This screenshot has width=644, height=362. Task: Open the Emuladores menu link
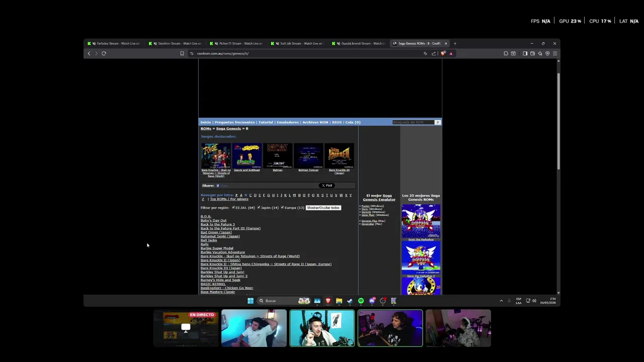point(288,122)
